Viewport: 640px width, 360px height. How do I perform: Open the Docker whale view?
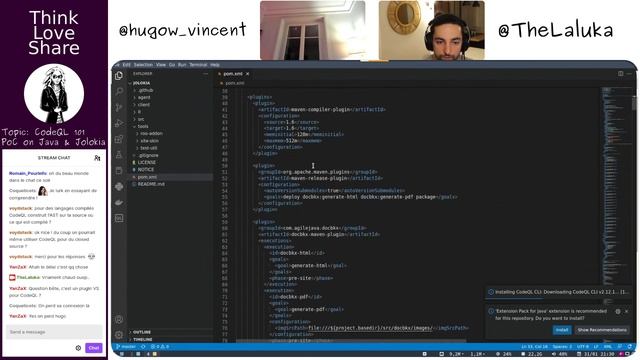pos(119,202)
